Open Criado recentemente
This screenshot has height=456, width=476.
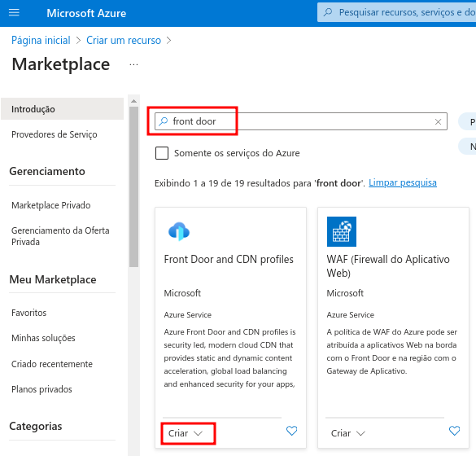tap(52, 364)
